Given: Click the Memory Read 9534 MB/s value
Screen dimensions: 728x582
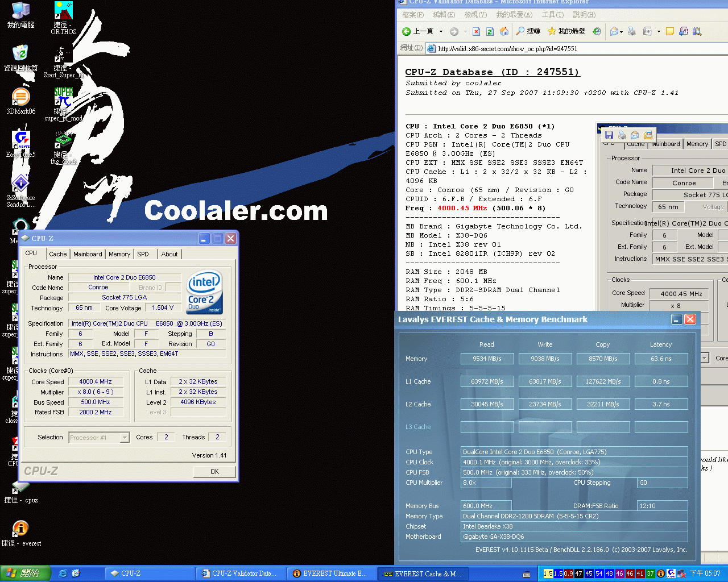Looking at the screenshot, I should (487, 359).
